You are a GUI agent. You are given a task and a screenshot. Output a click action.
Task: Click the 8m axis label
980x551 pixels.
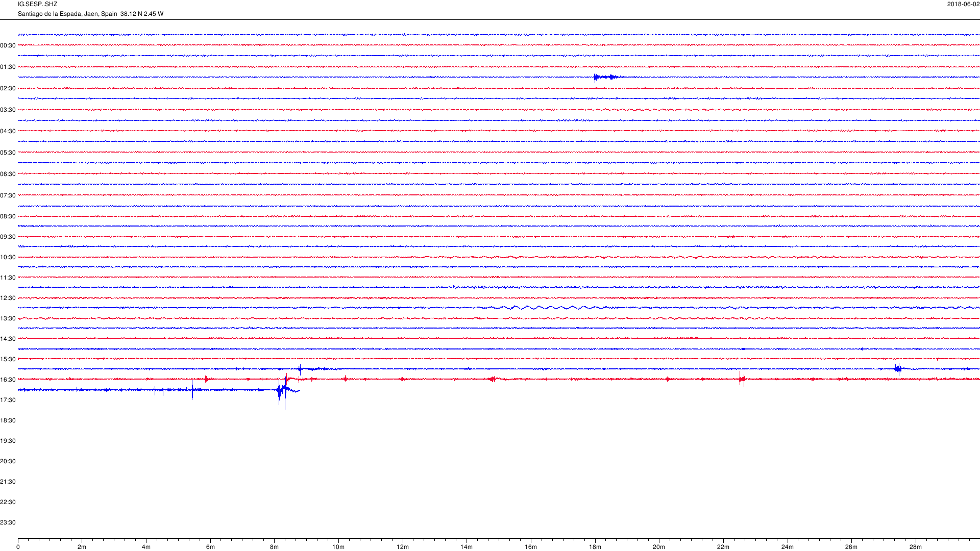274,547
